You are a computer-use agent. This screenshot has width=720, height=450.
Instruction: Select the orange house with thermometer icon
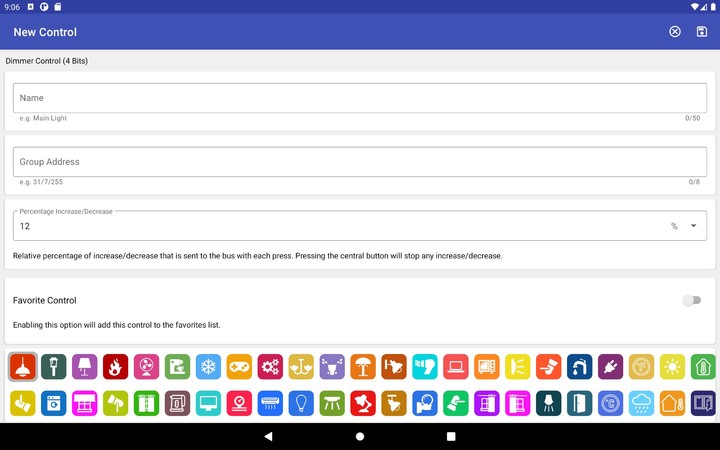(x=672, y=403)
